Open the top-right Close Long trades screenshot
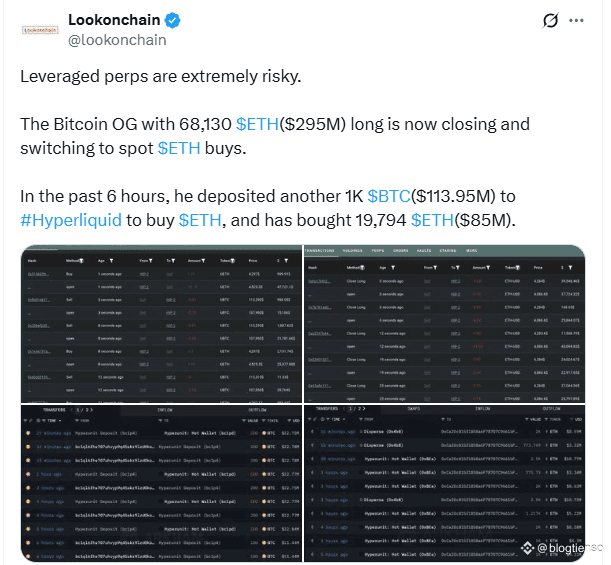The height and width of the screenshot is (565, 611). [x=445, y=324]
